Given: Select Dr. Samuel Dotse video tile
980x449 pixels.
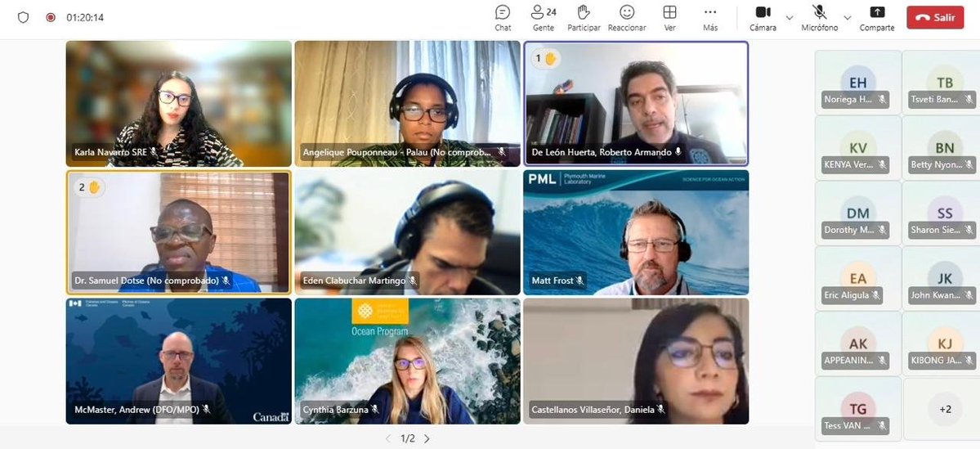Looking at the screenshot, I should [179, 232].
